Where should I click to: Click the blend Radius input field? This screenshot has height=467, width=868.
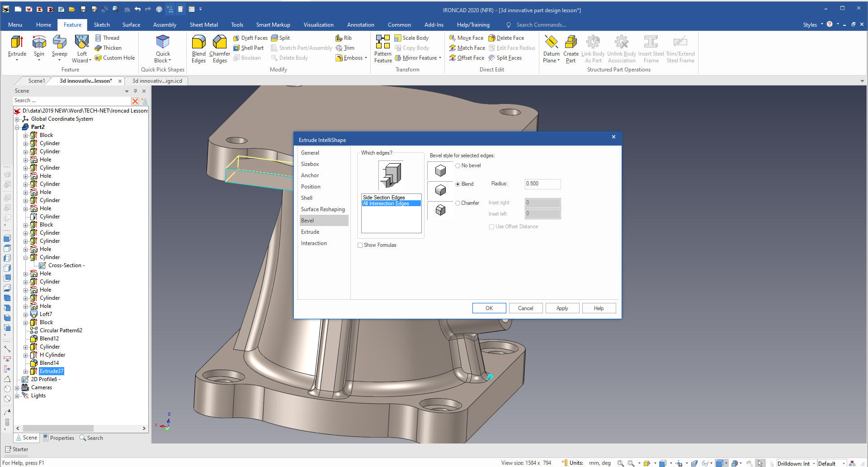coord(542,184)
